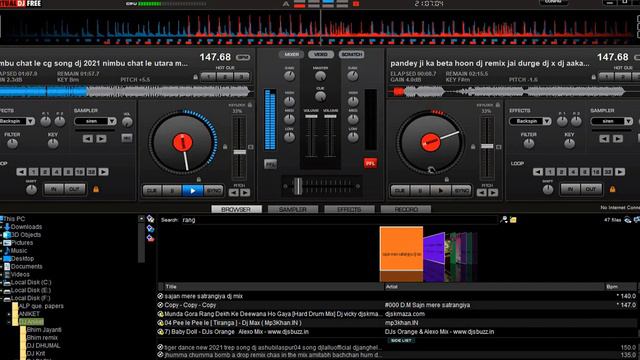Click left deck hot cue 3
The height and width of the screenshot is (360, 640).
[242, 76]
